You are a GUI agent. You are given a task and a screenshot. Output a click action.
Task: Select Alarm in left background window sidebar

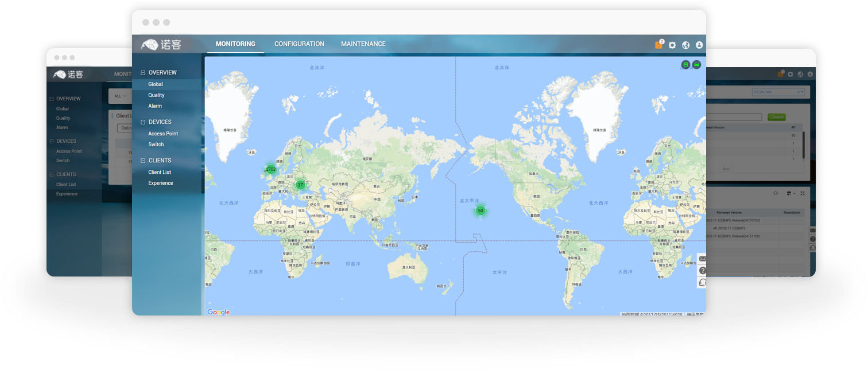click(x=62, y=127)
